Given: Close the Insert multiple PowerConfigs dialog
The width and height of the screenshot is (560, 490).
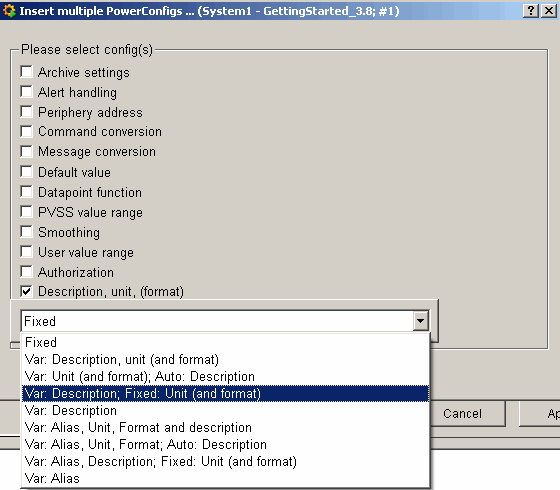Looking at the screenshot, I should [x=549, y=11].
